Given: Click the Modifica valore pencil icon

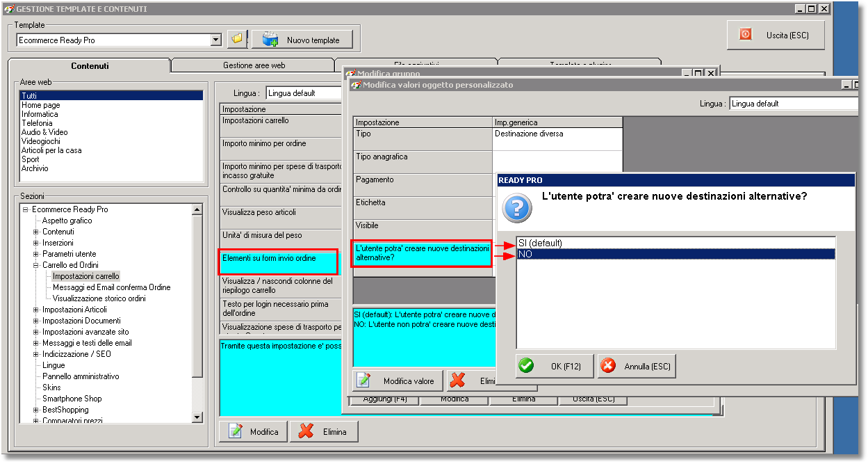Looking at the screenshot, I should [363, 381].
